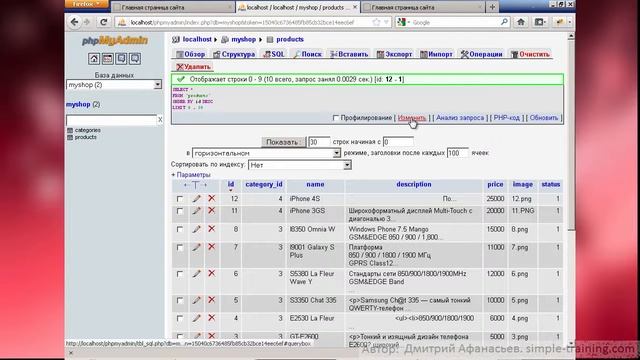Sort by the price column header

point(495,184)
